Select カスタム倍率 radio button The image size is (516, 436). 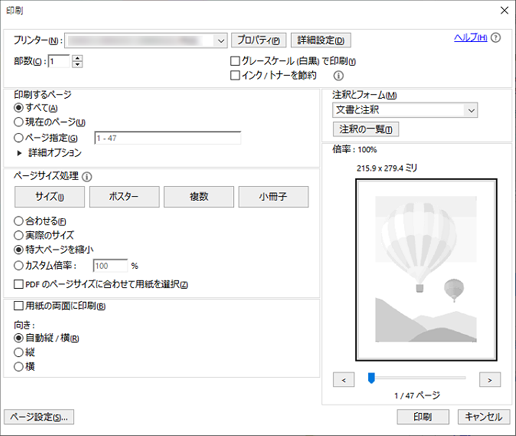pos(19,266)
